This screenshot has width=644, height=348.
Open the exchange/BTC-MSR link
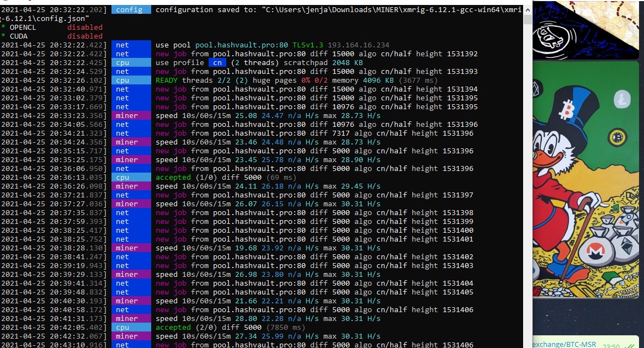click(565, 344)
